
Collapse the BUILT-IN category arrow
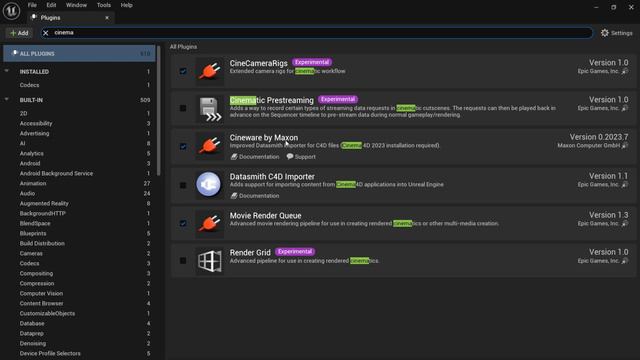7,100
